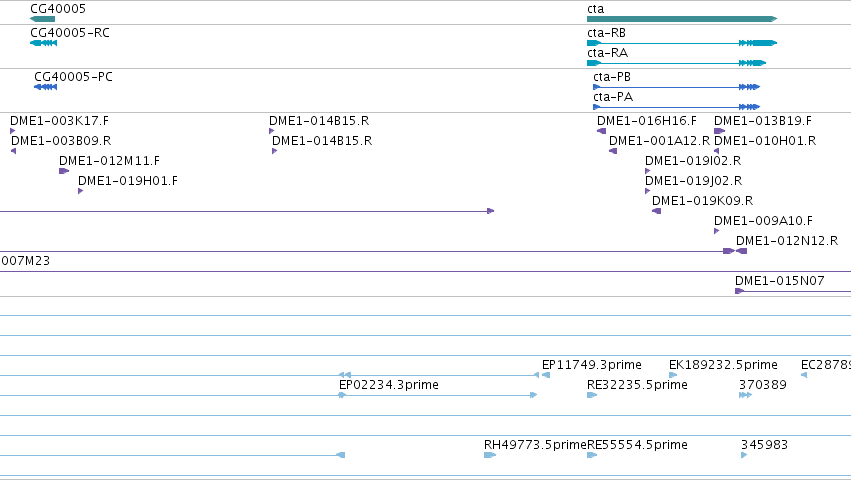The image size is (851, 480).
Task: Click the lower DME1-014B15.R label
Action: pos(322,141)
